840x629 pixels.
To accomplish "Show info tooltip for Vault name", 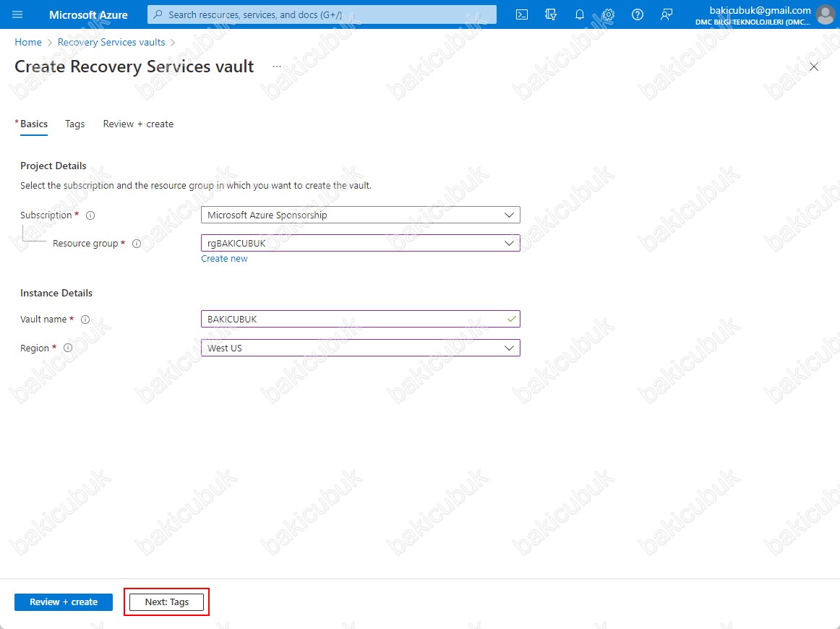I will (x=85, y=320).
